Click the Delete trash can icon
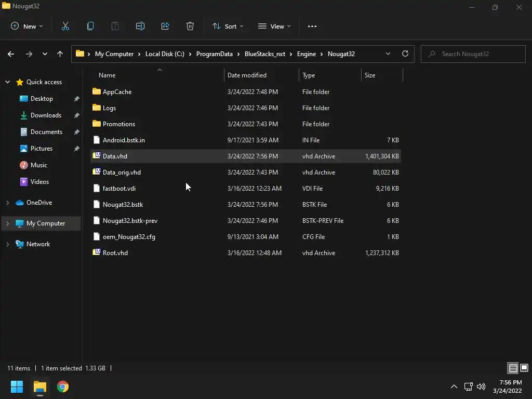This screenshot has height=399, width=532. pyautogui.click(x=190, y=26)
